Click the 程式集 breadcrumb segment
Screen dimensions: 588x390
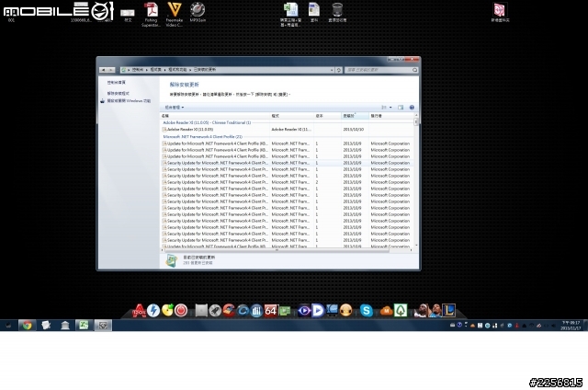[155, 70]
